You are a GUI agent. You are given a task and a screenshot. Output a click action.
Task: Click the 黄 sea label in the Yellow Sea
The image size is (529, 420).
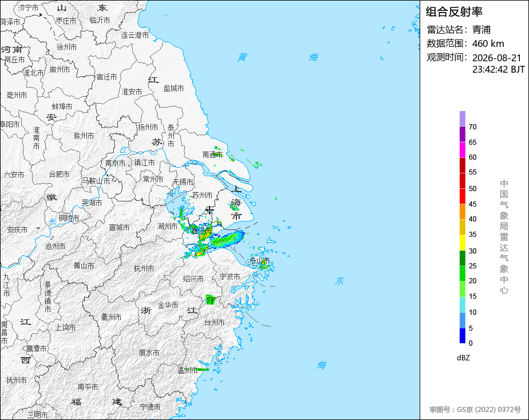coord(242,57)
